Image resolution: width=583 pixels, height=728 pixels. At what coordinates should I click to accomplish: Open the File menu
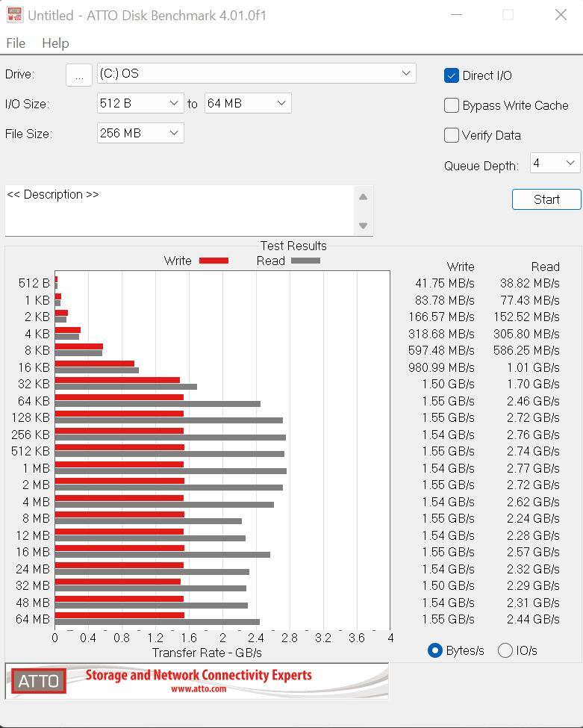pos(16,43)
